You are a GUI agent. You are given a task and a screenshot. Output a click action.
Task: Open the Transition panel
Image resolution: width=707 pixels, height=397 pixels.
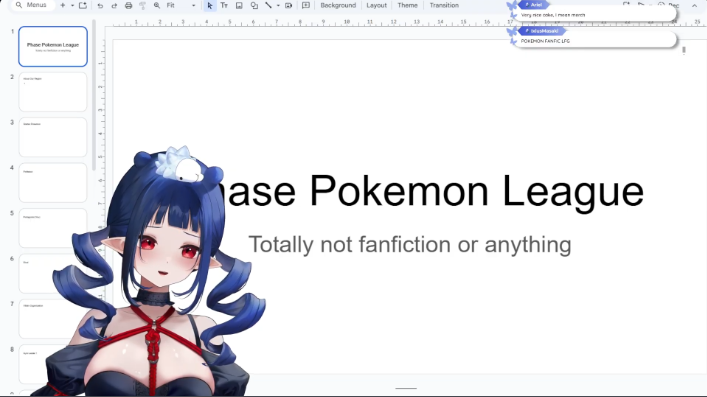pyautogui.click(x=444, y=5)
